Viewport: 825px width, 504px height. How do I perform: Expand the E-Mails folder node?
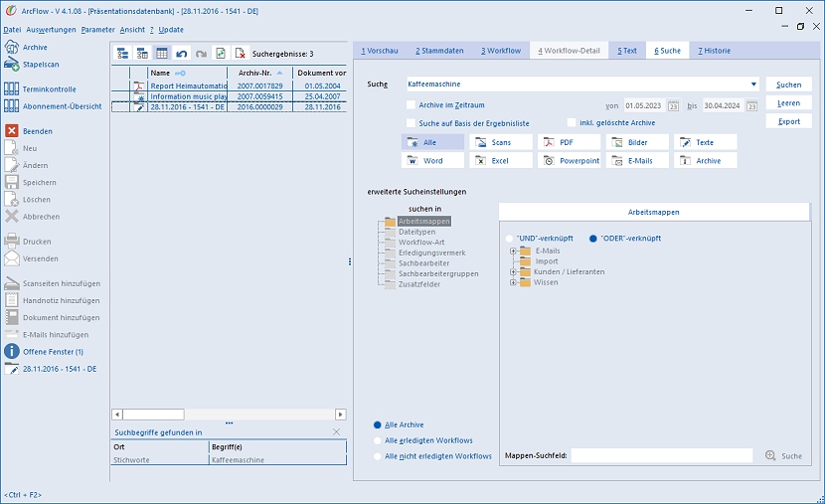(513, 251)
